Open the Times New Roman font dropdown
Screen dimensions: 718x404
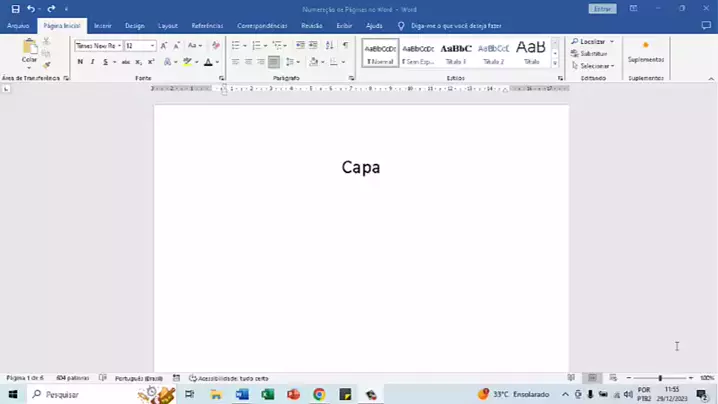[x=98, y=46]
